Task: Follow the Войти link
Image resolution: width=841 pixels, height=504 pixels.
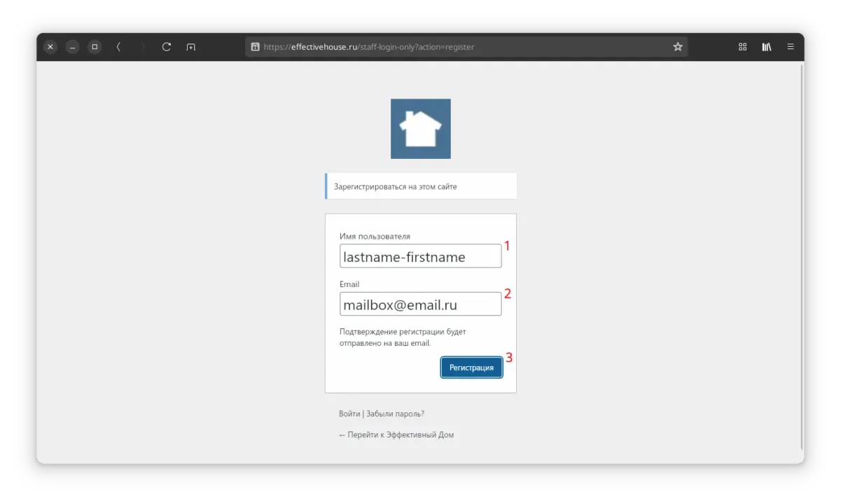Action: (x=349, y=414)
